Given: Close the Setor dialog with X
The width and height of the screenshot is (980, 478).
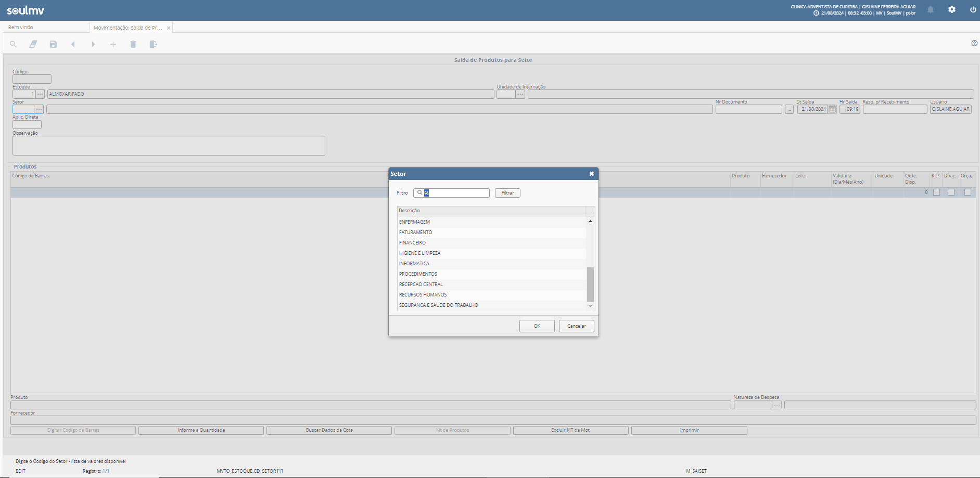Looking at the screenshot, I should pyautogui.click(x=592, y=174).
